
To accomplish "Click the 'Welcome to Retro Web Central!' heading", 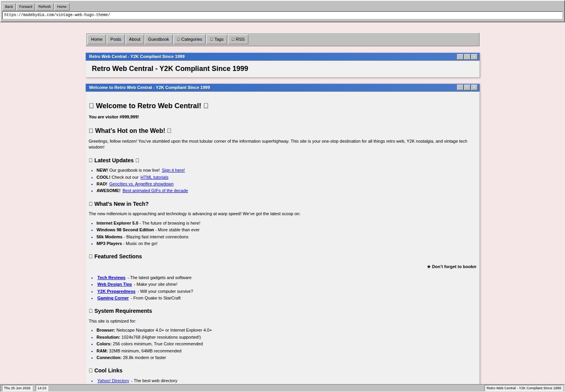I will [149, 106].
